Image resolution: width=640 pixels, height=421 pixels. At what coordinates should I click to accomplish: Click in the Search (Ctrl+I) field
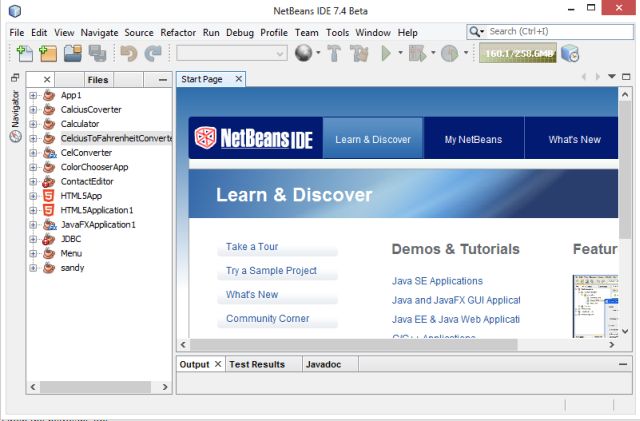(x=560, y=31)
